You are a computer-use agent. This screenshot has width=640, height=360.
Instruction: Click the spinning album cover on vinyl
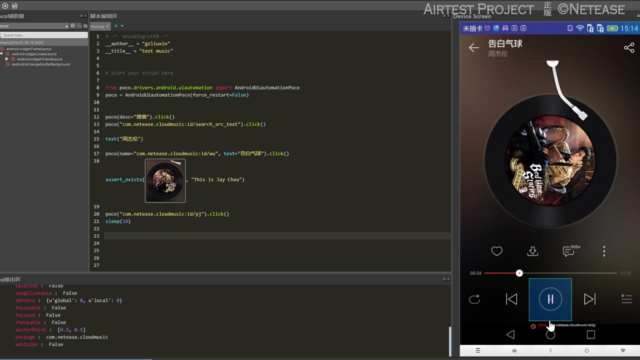550,160
